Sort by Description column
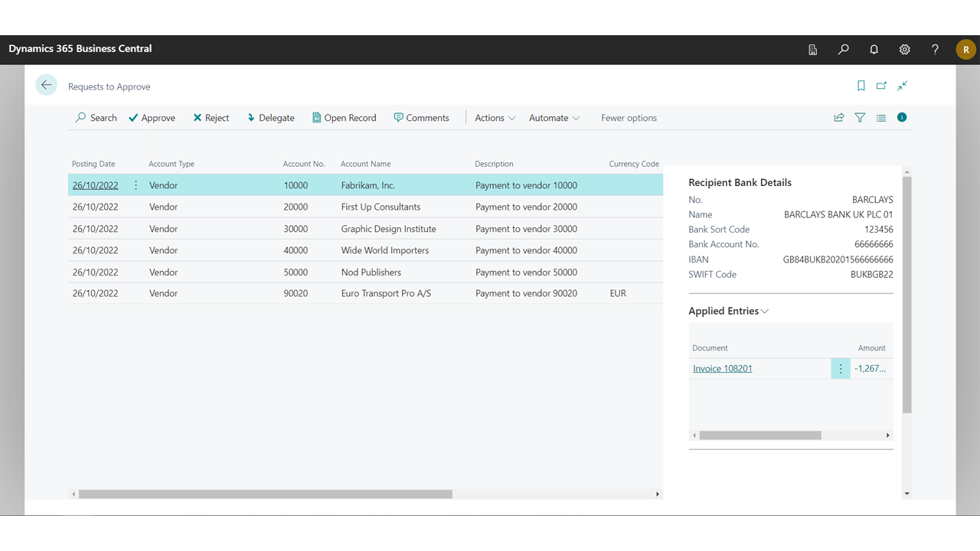Viewport: 980px width, 551px height. [494, 164]
